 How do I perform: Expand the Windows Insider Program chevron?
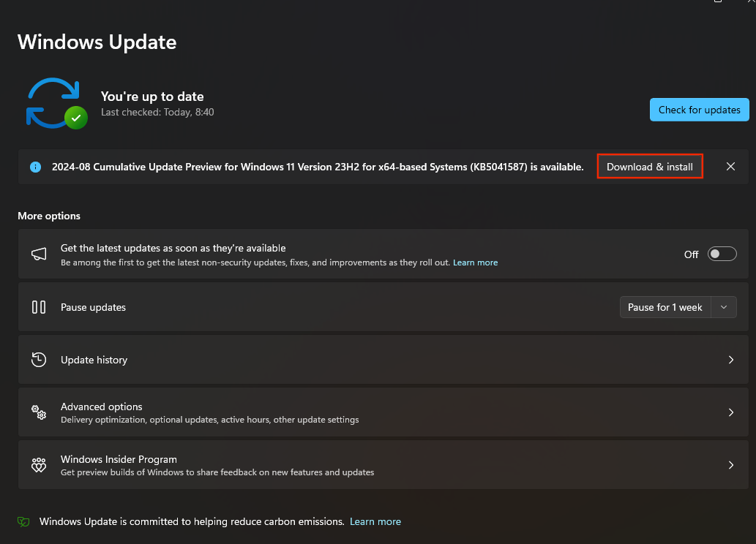(x=730, y=464)
